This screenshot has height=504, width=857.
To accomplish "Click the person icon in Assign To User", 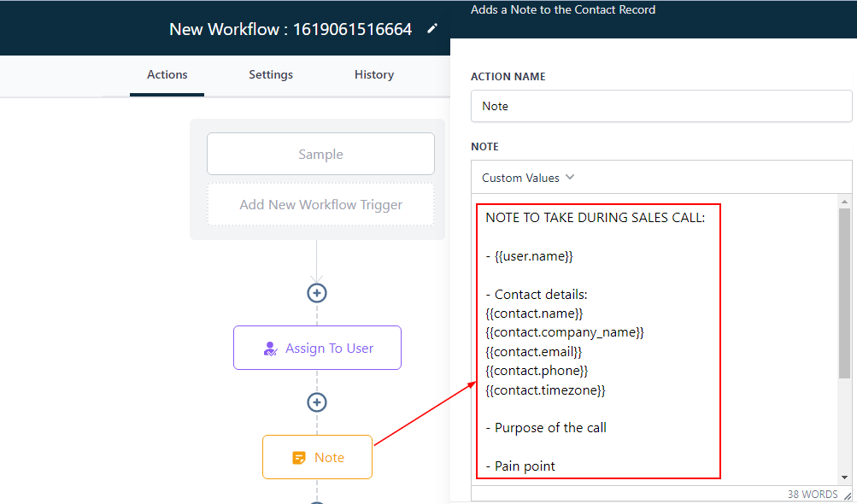I will [270, 349].
